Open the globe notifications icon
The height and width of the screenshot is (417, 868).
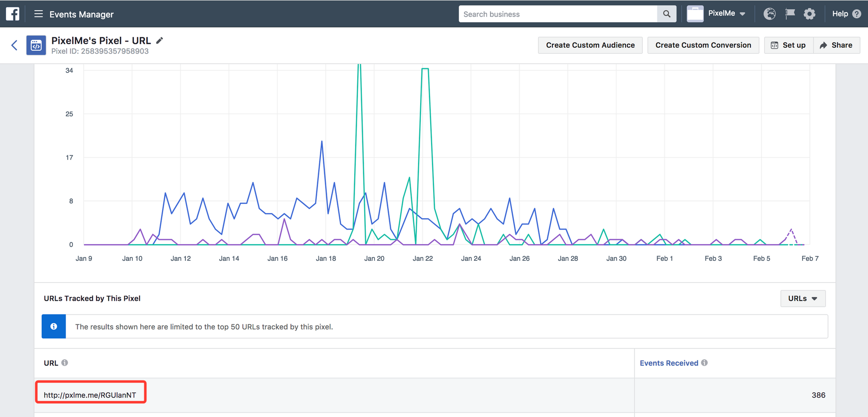769,14
